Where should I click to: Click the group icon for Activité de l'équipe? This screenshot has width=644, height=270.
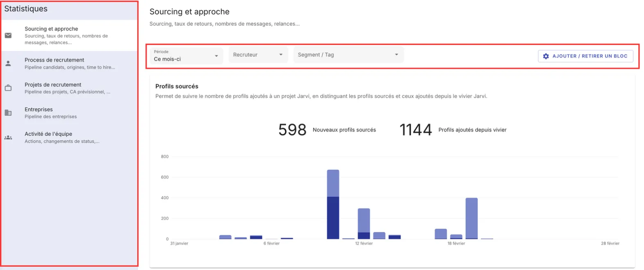(x=8, y=137)
